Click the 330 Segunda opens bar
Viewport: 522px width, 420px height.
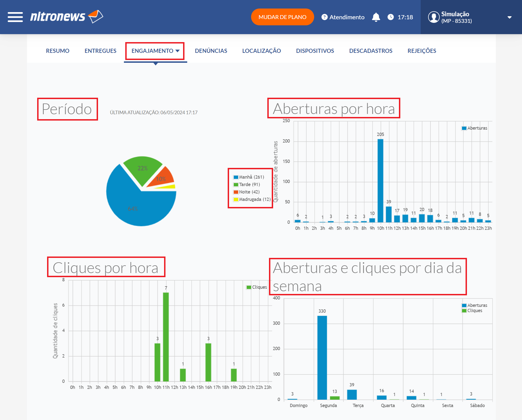[322, 358]
